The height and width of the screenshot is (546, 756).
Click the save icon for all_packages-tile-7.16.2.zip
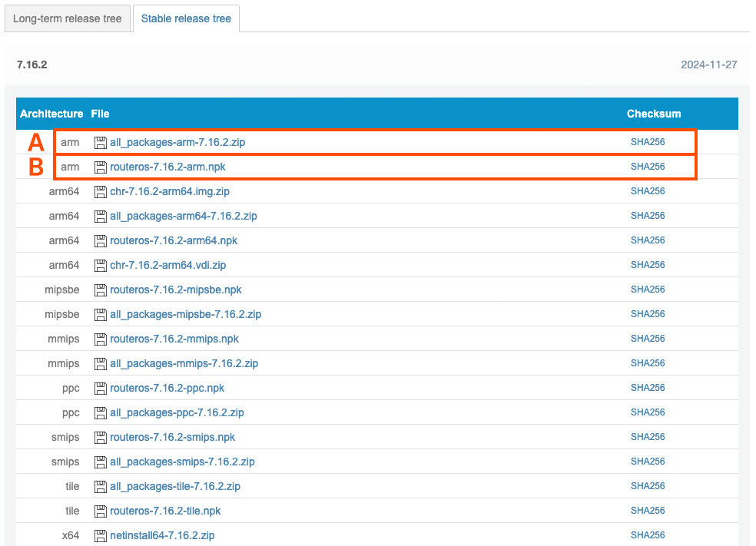click(101, 487)
